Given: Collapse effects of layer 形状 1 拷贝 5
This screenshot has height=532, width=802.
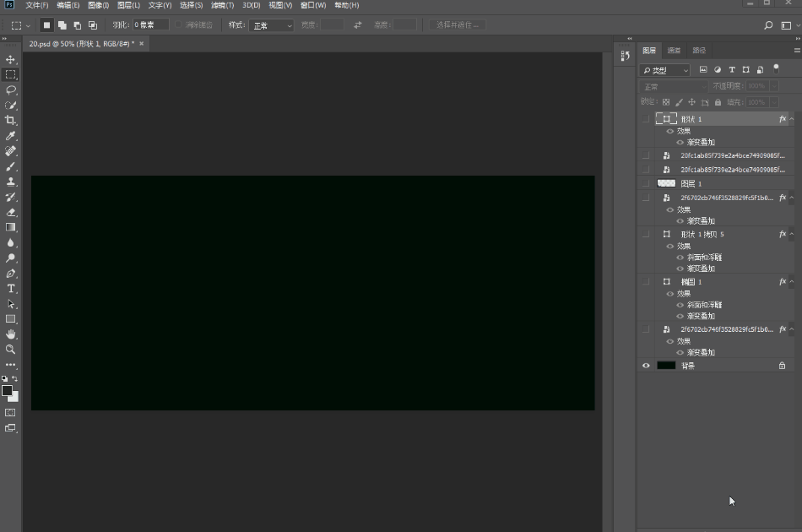Looking at the screenshot, I should click(x=792, y=234).
